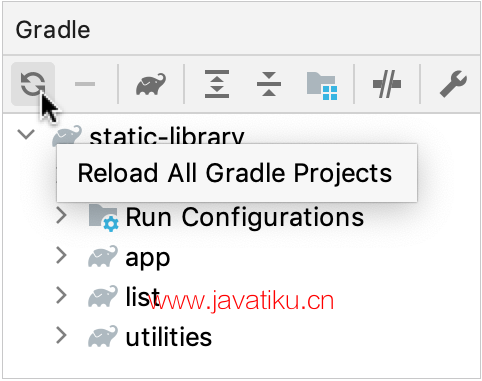
Task: Toggle Offline Mode icon
Action: tap(387, 84)
